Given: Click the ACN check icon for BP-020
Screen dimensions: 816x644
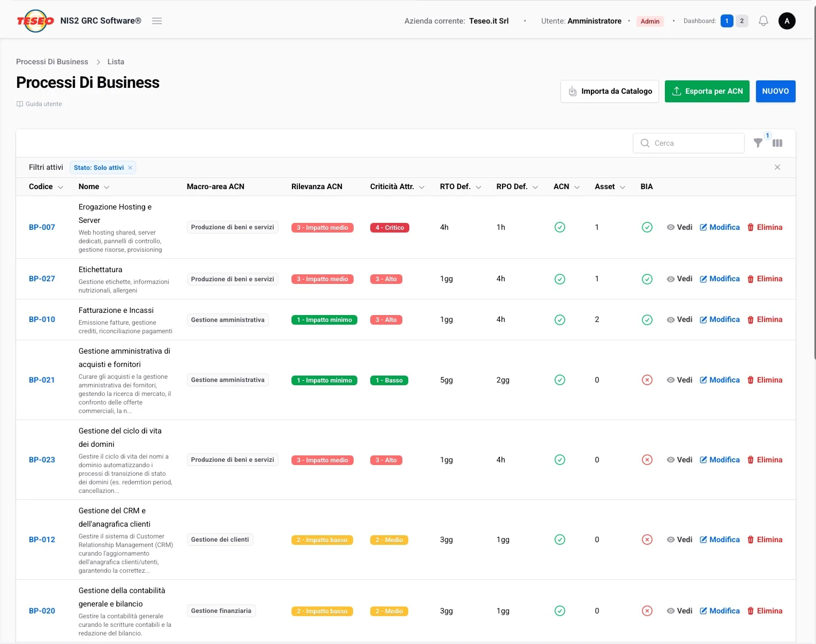Looking at the screenshot, I should pyautogui.click(x=560, y=611).
